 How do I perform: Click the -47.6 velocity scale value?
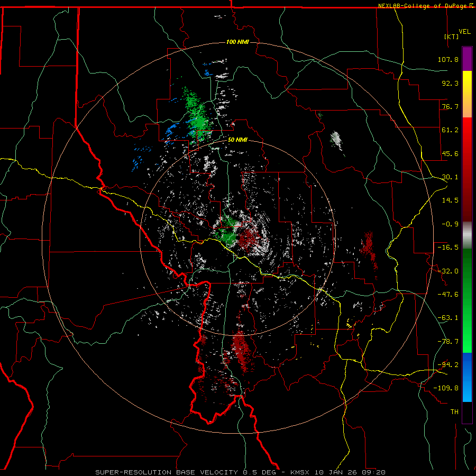point(448,295)
